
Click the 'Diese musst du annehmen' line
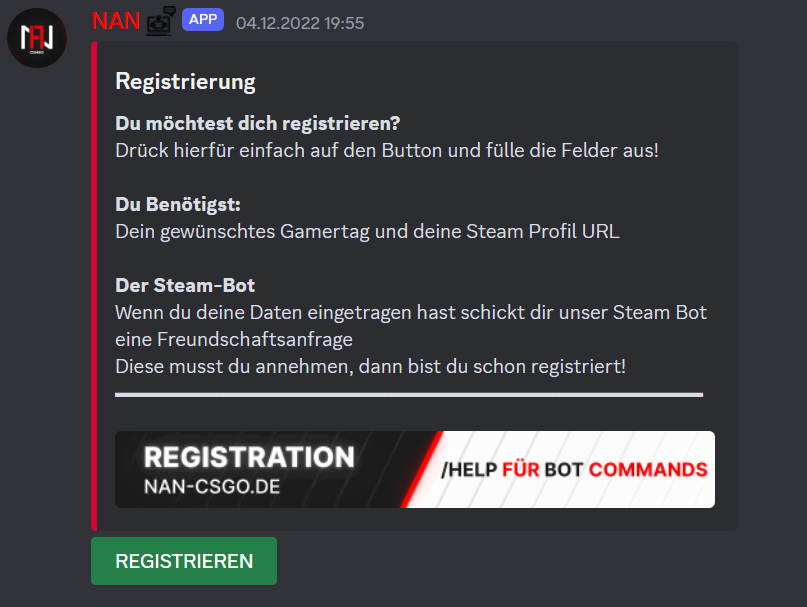coord(371,367)
